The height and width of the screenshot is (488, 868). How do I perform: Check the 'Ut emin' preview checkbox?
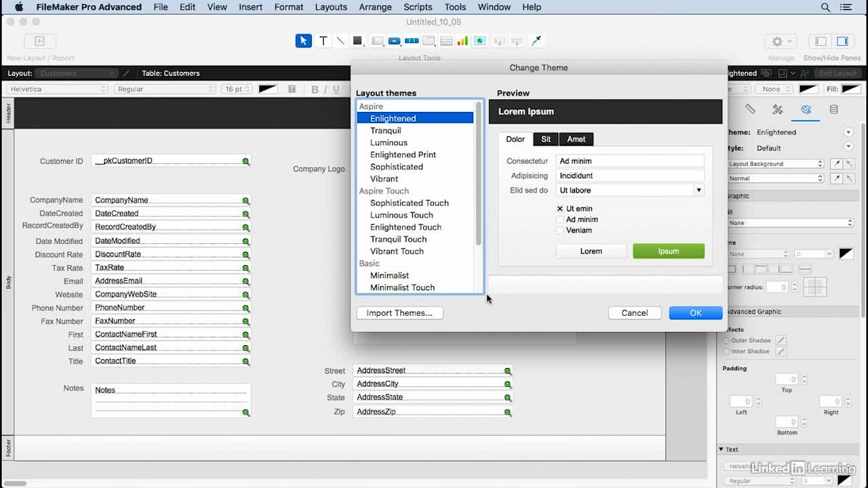tap(560, 209)
